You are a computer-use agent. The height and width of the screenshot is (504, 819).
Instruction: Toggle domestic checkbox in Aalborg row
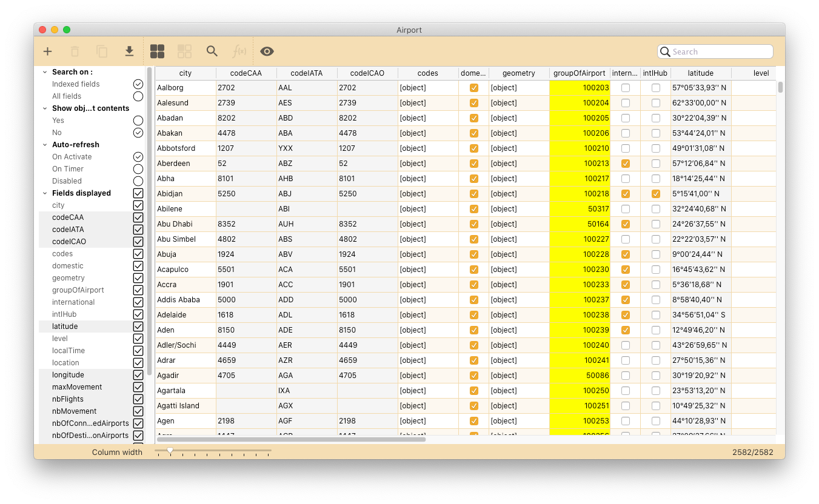474,88
